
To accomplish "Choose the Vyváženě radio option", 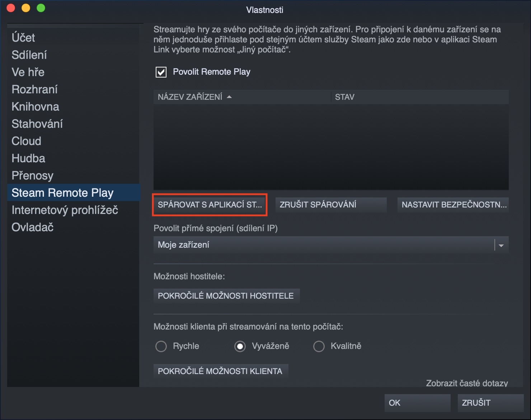I will [240, 346].
